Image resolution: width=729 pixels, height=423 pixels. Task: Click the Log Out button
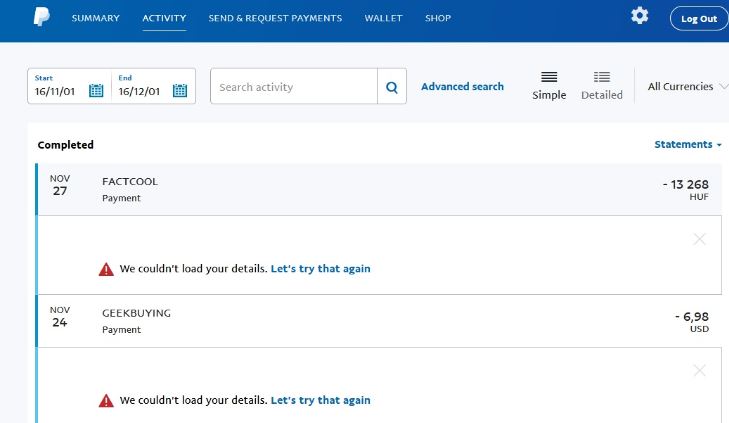pyautogui.click(x=699, y=19)
